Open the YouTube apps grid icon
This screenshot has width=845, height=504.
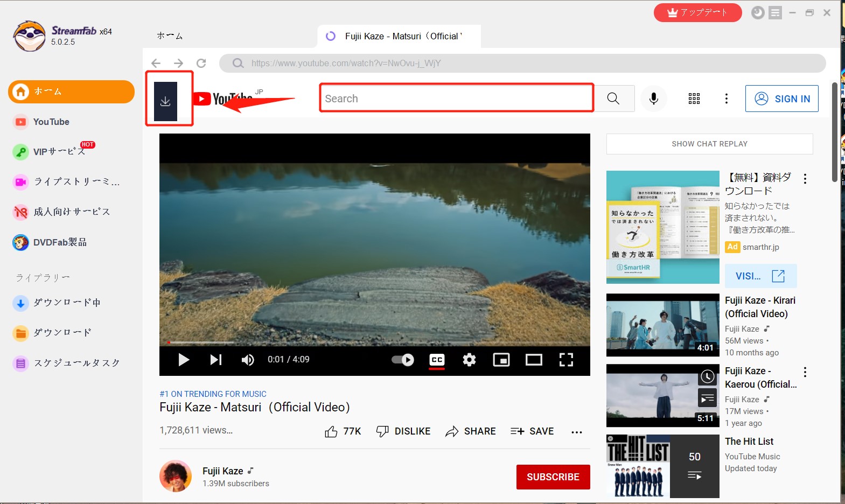(x=694, y=99)
